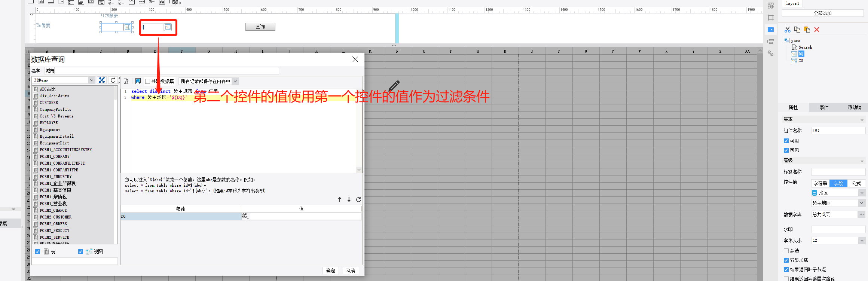868x281 pixels.
Task: Move parameter down with the down arrow
Action: [349, 199]
